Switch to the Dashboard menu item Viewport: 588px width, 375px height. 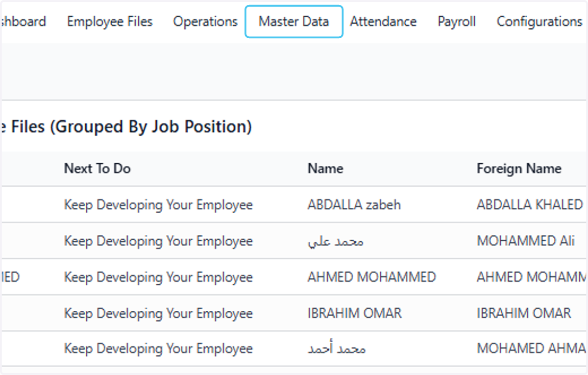23,22
